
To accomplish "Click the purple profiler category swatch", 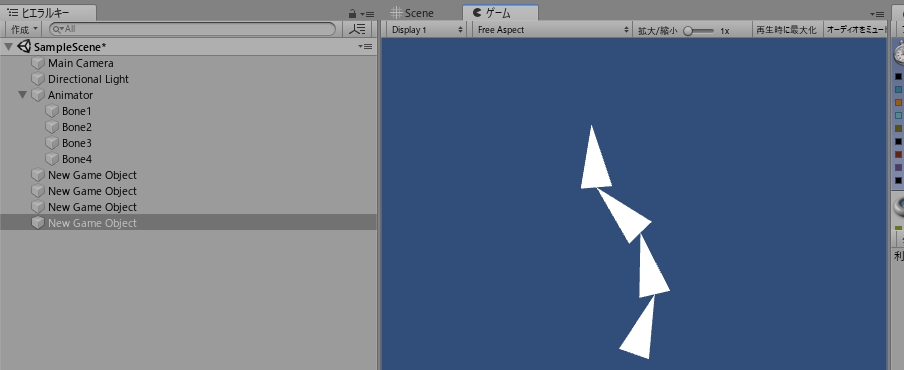I will [x=898, y=167].
